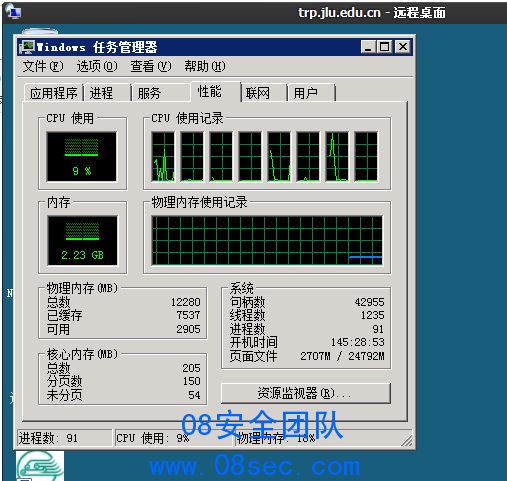Click 句柄数 value 42955

(370, 302)
